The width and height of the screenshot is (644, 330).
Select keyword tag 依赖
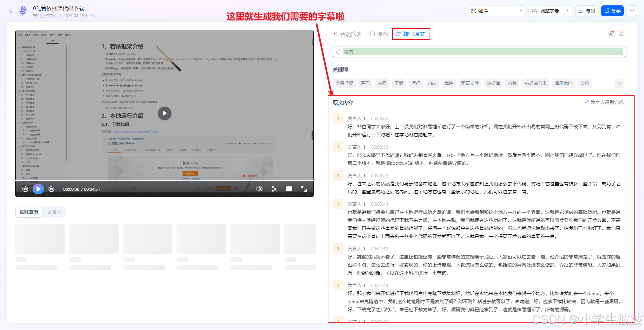[512, 83]
